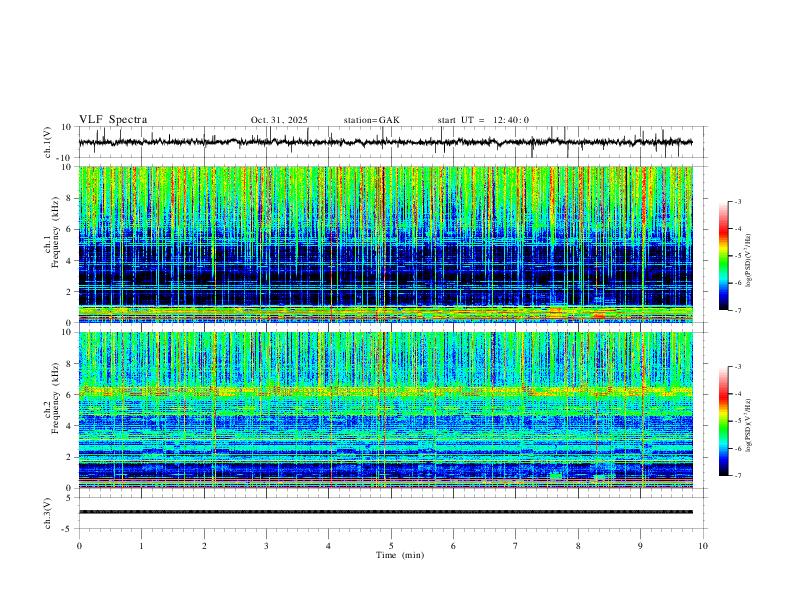Click the "-5" tick of ch.2 colorbar
792x612 pixels.
pos(738,421)
